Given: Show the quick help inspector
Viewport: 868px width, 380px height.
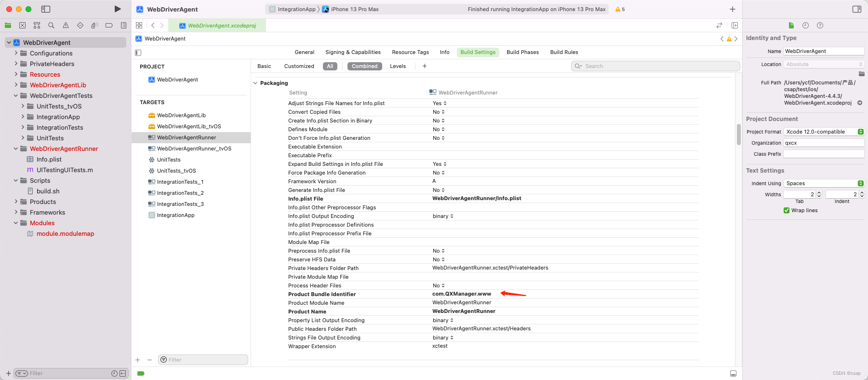Looking at the screenshot, I should (x=820, y=26).
